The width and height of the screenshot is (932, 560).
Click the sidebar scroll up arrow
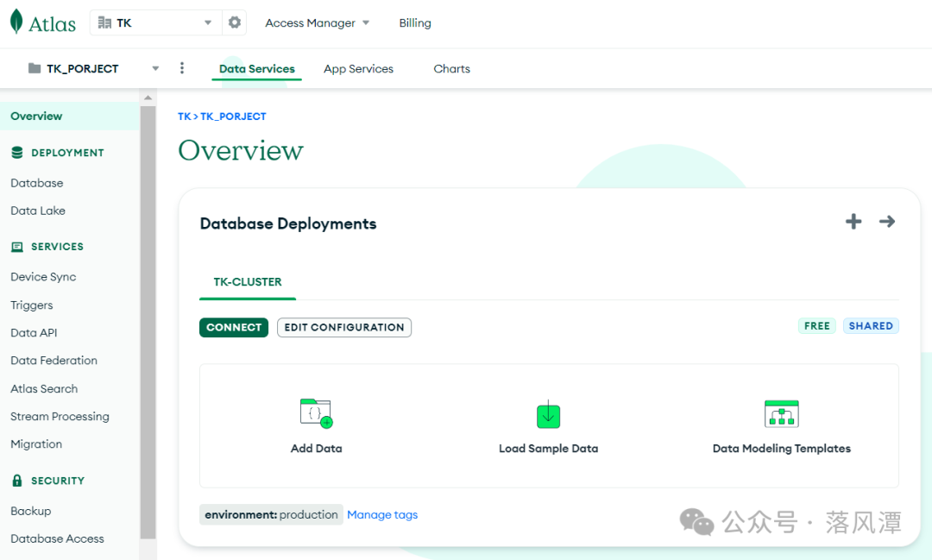[148, 97]
